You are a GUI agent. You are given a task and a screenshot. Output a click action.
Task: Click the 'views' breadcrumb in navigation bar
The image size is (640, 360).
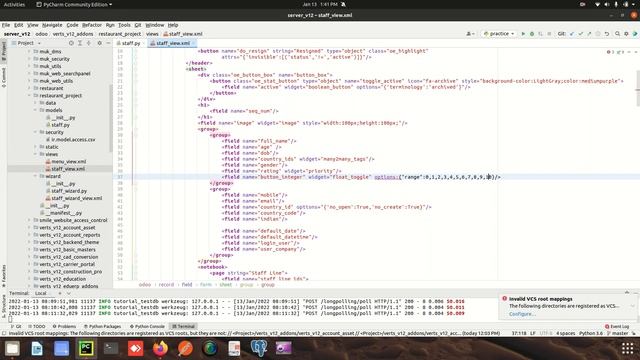tap(152, 34)
